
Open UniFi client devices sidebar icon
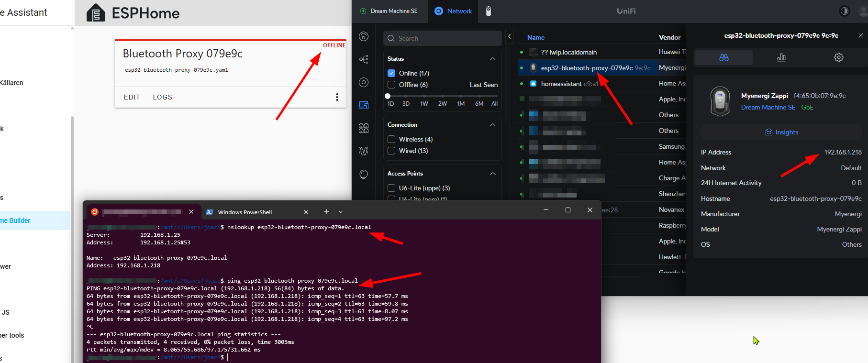[364, 105]
